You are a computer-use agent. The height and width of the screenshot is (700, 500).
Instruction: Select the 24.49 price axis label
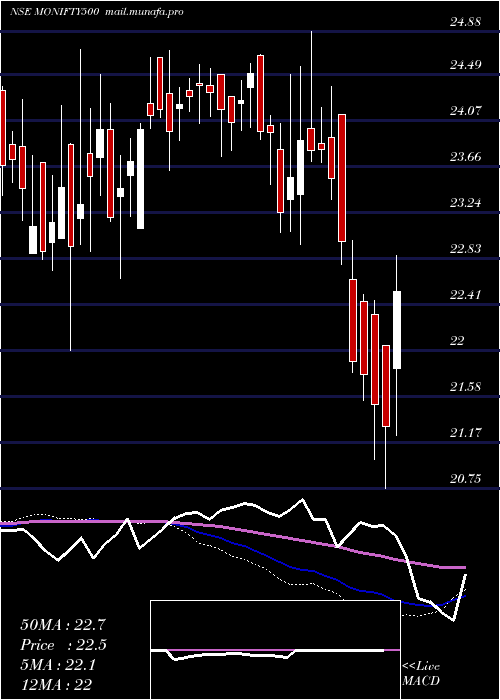coord(465,65)
